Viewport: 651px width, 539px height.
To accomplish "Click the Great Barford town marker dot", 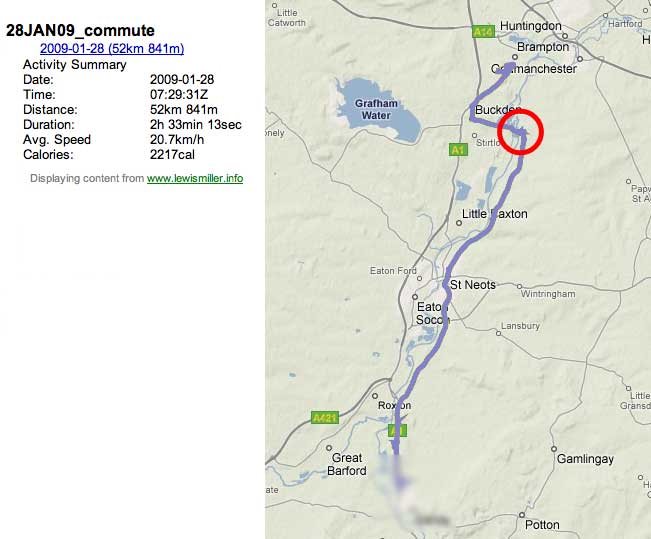I will tap(329, 448).
